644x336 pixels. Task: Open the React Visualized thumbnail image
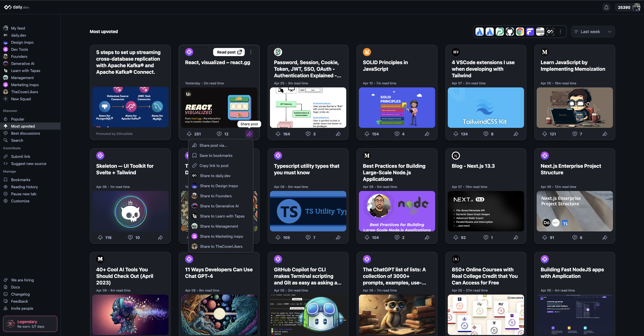(219, 108)
